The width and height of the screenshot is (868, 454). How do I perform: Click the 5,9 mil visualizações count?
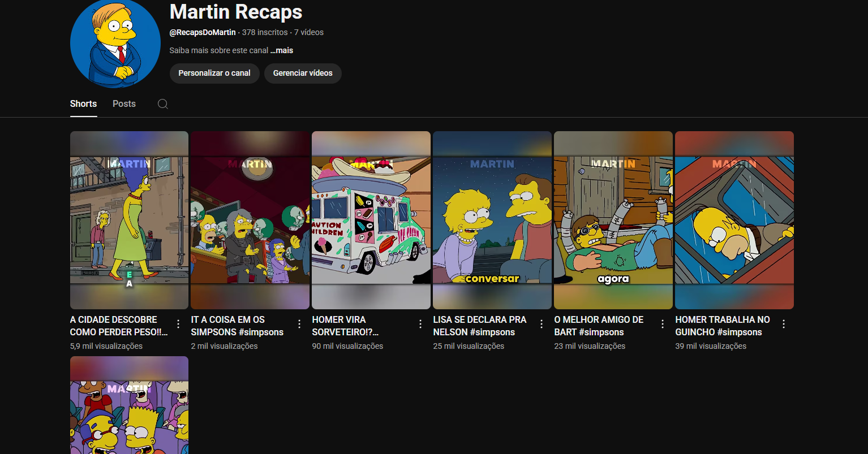[106, 346]
